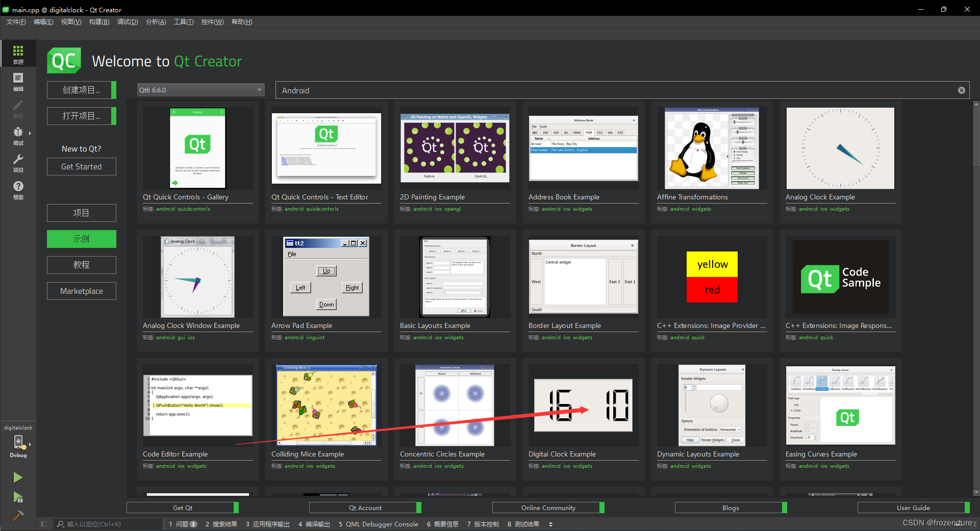This screenshot has width=980, height=531.
Task: Click the opengl tag under 2D Painting
Action: pos(453,209)
